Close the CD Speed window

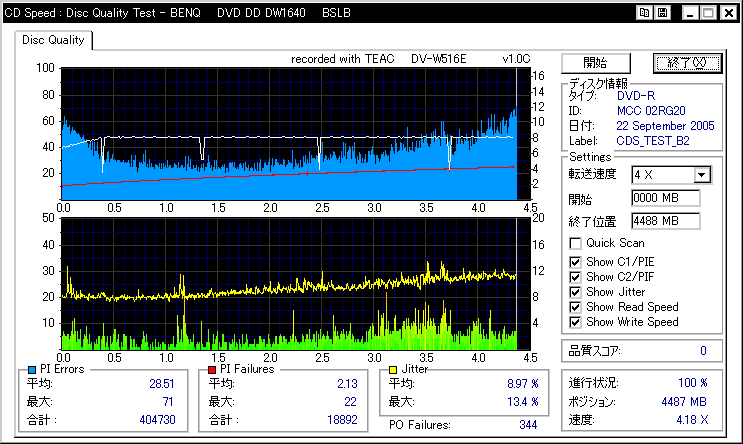point(729,13)
